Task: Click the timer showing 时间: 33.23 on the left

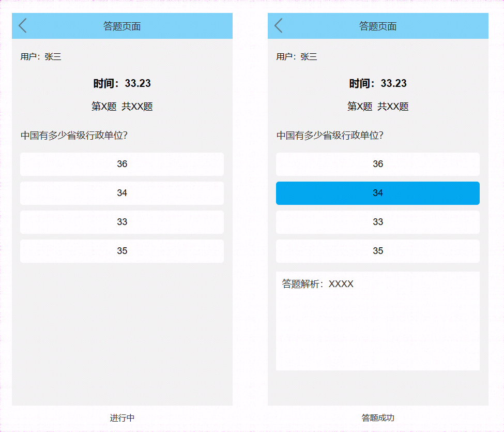Action: pos(121,83)
